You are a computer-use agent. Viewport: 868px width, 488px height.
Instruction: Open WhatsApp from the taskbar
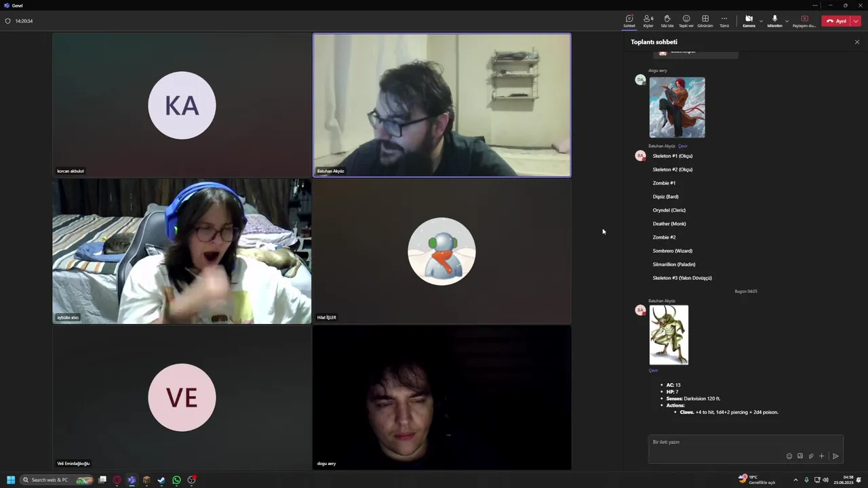click(x=176, y=480)
